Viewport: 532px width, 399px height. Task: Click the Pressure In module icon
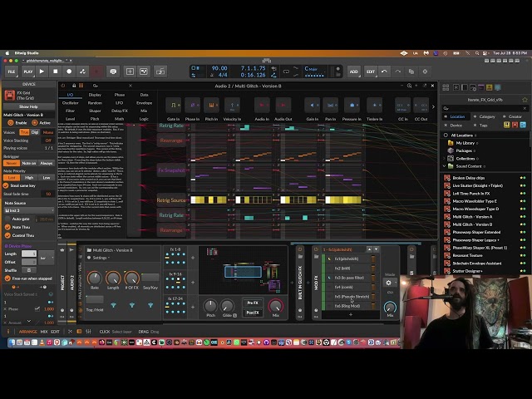tap(352, 106)
